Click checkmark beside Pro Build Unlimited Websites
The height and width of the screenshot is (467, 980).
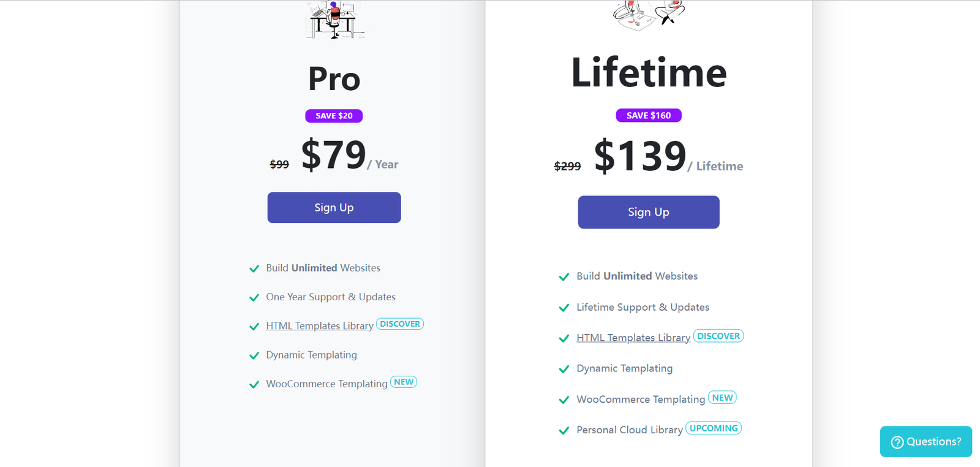[254, 268]
